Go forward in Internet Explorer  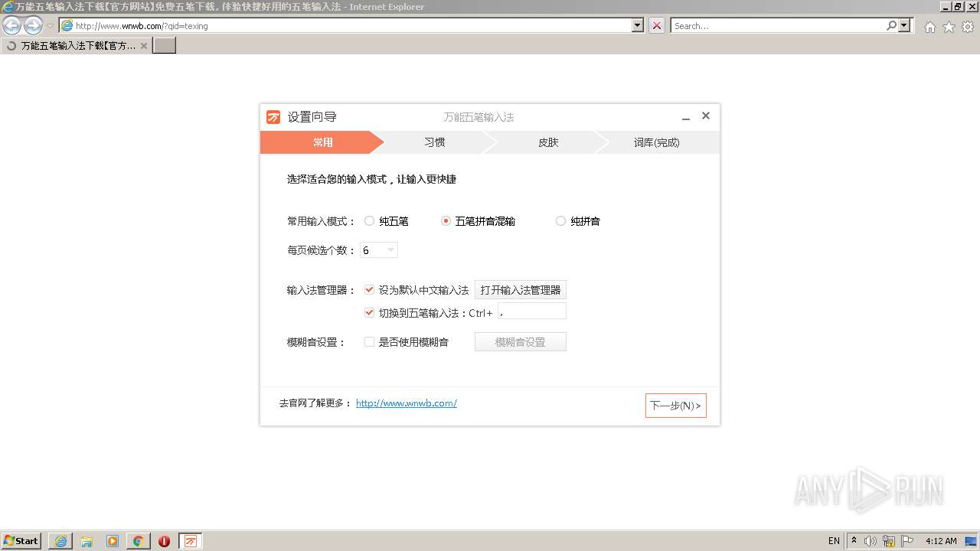pyautogui.click(x=33, y=25)
